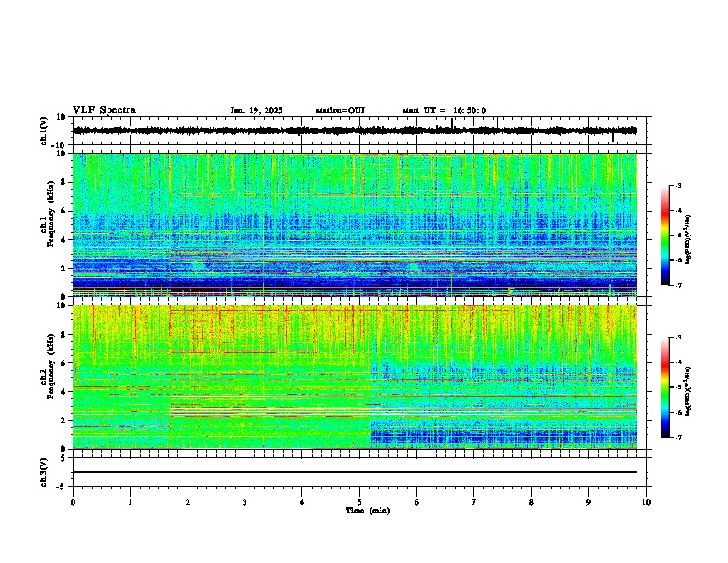Click the flat ch.3 voltage trace line
This screenshot has width=728, height=563.
(355, 472)
